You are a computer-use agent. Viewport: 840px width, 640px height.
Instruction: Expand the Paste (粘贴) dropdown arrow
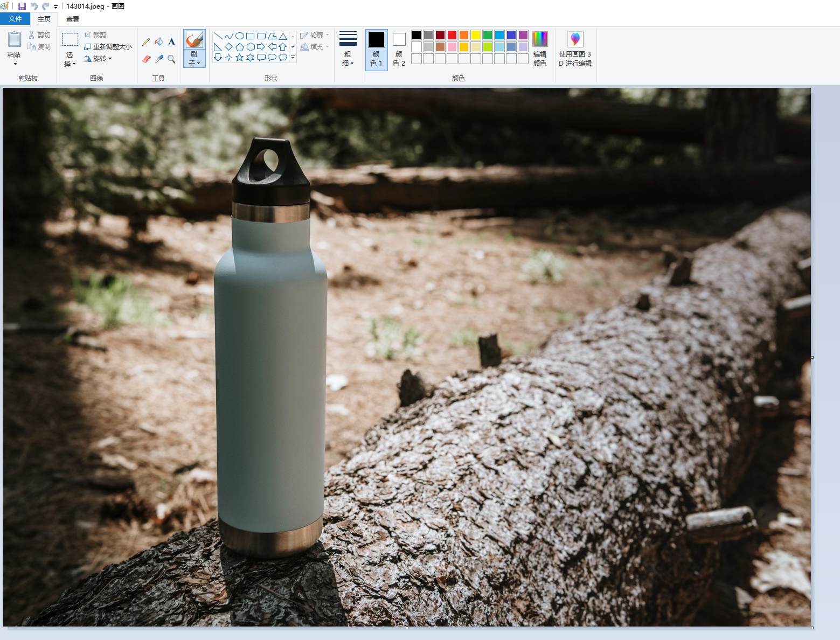click(15, 64)
